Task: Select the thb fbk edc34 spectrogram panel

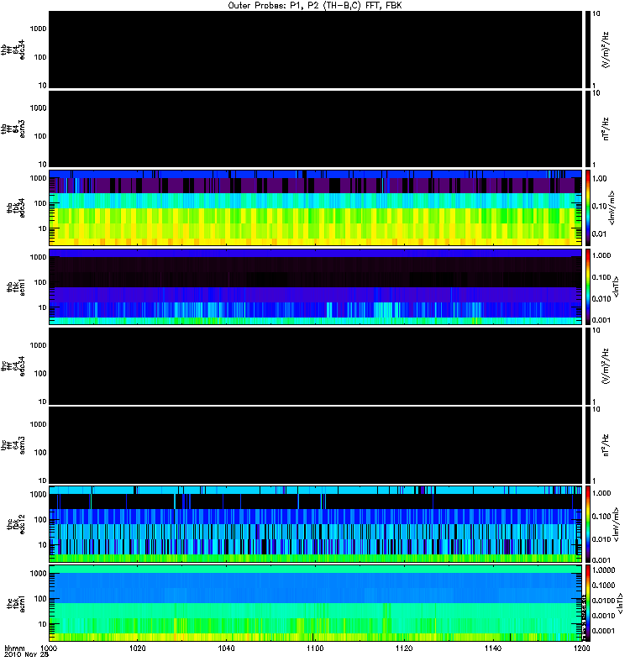Action: pos(315,207)
